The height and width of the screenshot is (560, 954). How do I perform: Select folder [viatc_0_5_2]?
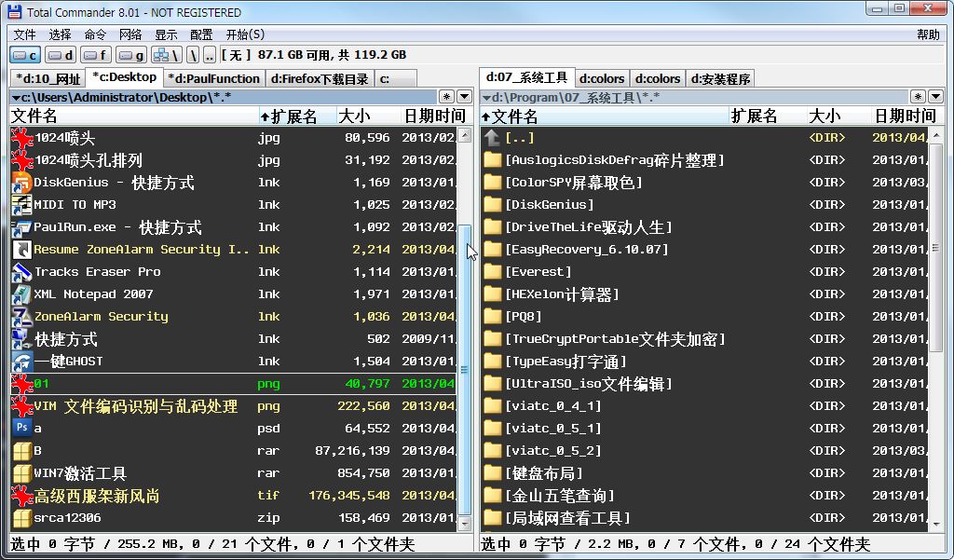(x=704, y=451)
